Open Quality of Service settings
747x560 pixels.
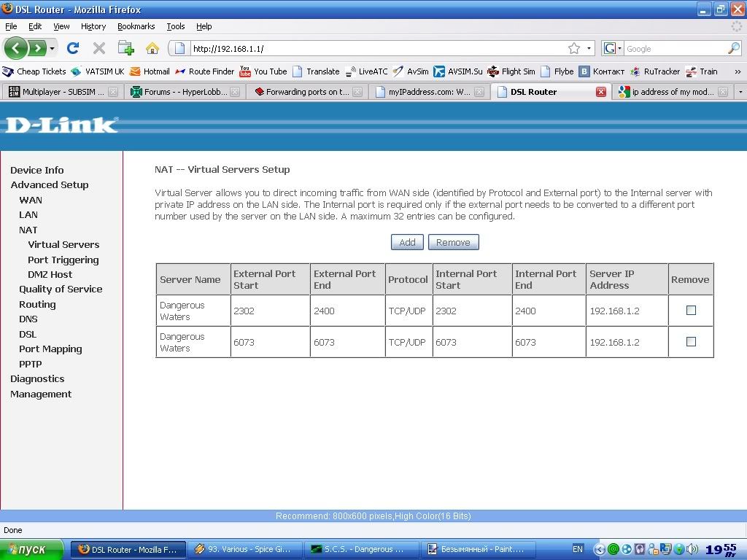pyautogui.click(x=61, y=289)
